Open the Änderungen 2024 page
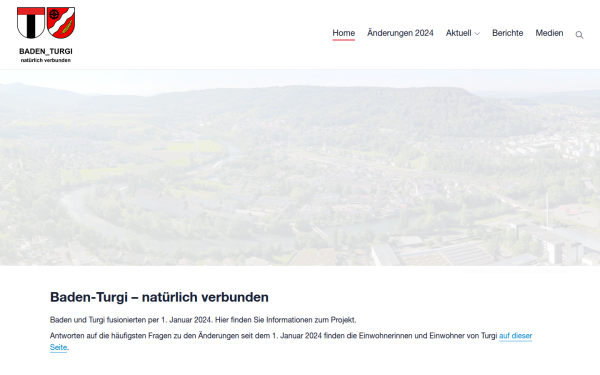 click(x=400, y=33)
